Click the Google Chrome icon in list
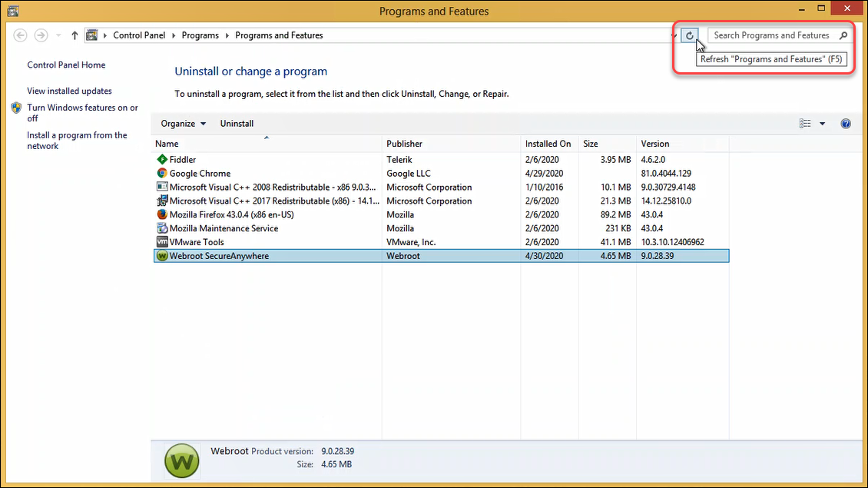 point(161,174)
